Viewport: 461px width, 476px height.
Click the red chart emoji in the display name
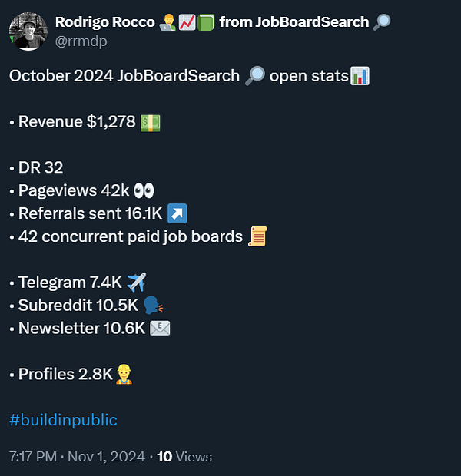click(x=187, y=22)
